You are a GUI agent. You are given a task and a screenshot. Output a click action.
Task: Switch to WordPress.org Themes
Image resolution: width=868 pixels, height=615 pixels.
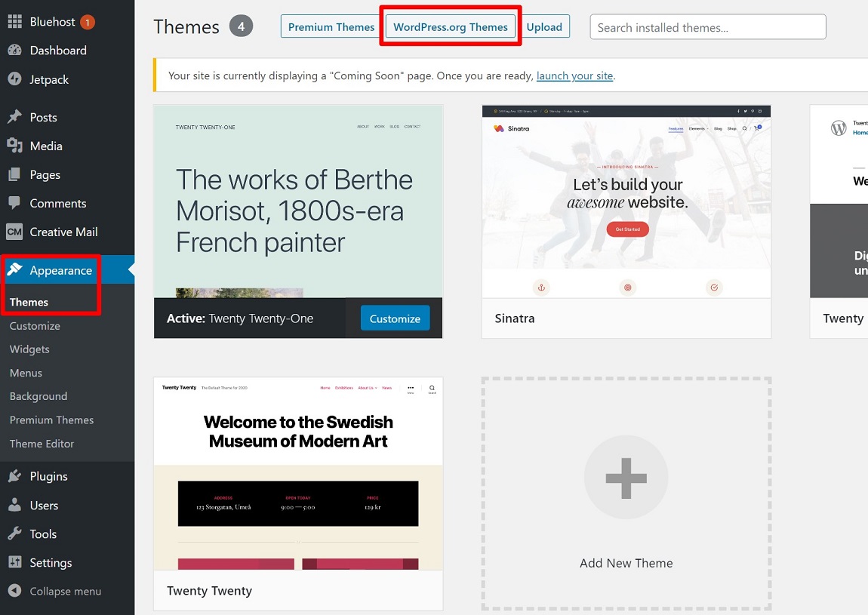(x=450, y=26)
